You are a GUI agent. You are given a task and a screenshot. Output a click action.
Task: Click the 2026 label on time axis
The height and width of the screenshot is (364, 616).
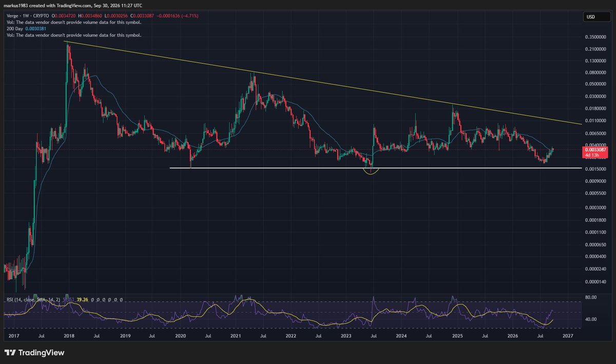tap(512, 337)
